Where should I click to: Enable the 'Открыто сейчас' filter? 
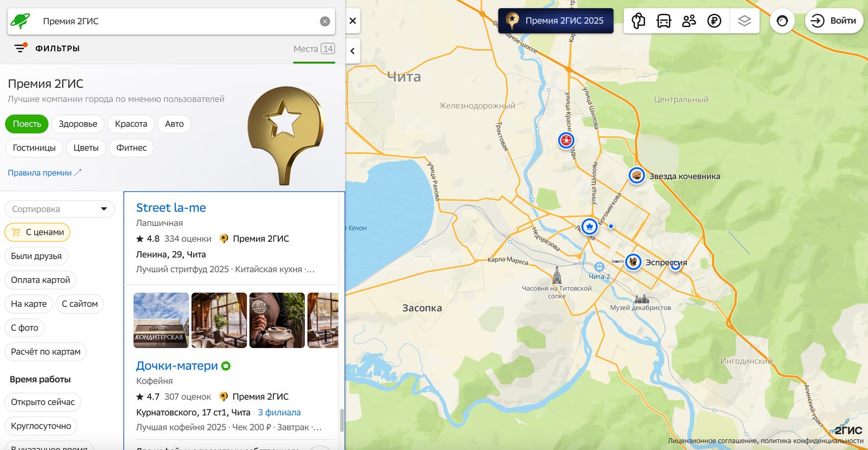(43, 402)
